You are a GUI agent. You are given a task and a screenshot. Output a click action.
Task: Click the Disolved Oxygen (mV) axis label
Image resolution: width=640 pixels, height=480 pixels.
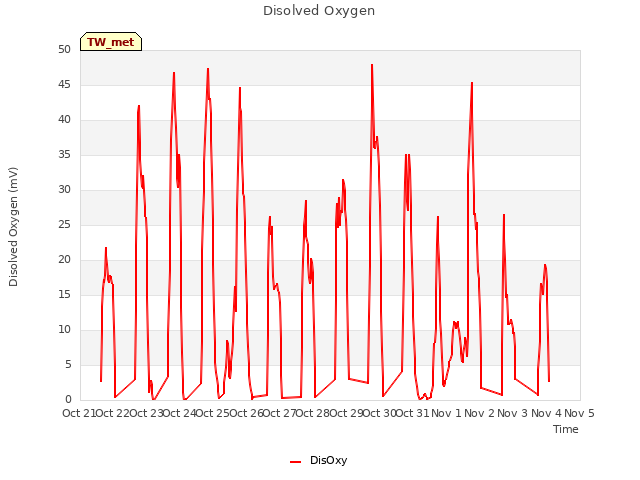pyautogui.click(x=13, y=227)
